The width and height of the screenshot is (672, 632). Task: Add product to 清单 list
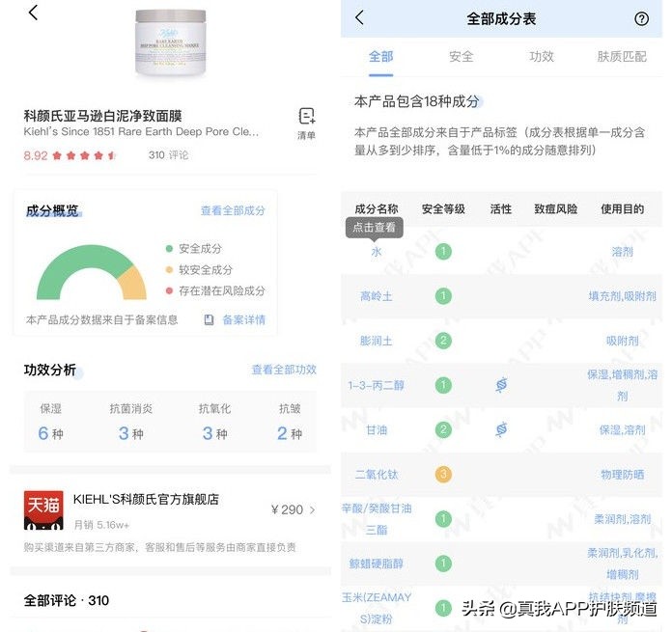click(x=306, y=124)
